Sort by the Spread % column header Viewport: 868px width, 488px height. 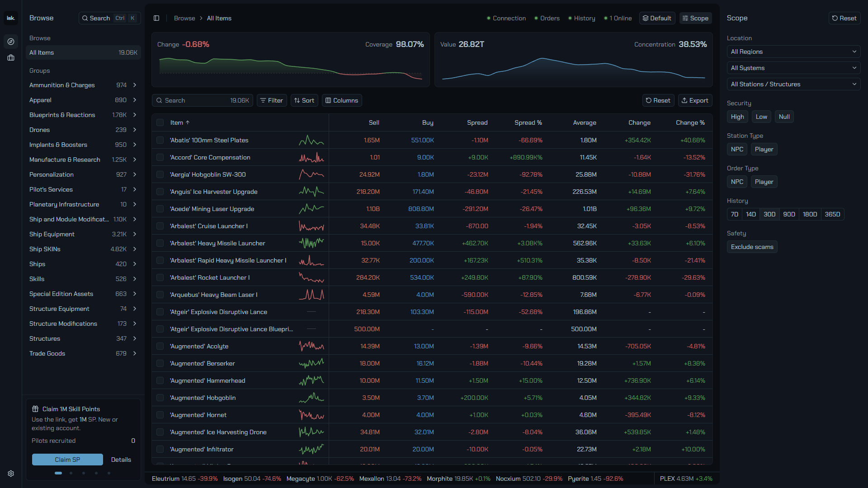pyautogui.click(x=528, y=122)
